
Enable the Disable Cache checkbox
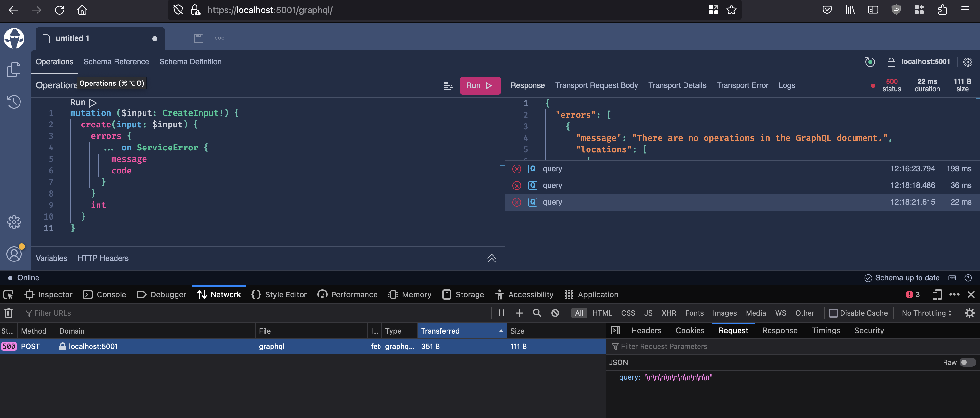[834, 313]
